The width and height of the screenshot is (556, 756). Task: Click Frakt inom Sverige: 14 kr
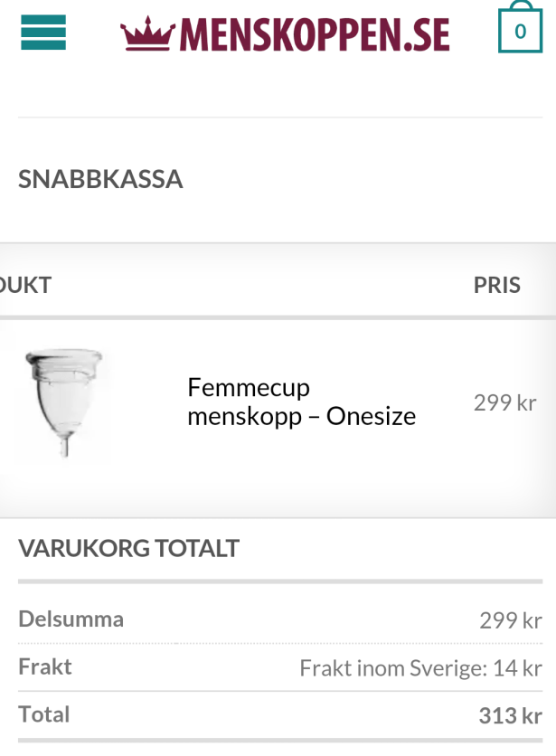pyautogui.click(x=420, y=668)
